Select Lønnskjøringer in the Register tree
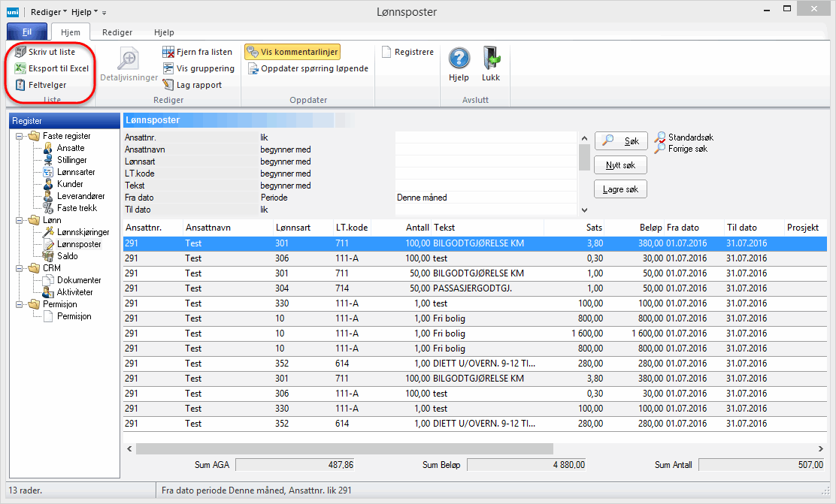Image resolution: width=836 pixels, height=504 pixels. click(x=83, y=232)
